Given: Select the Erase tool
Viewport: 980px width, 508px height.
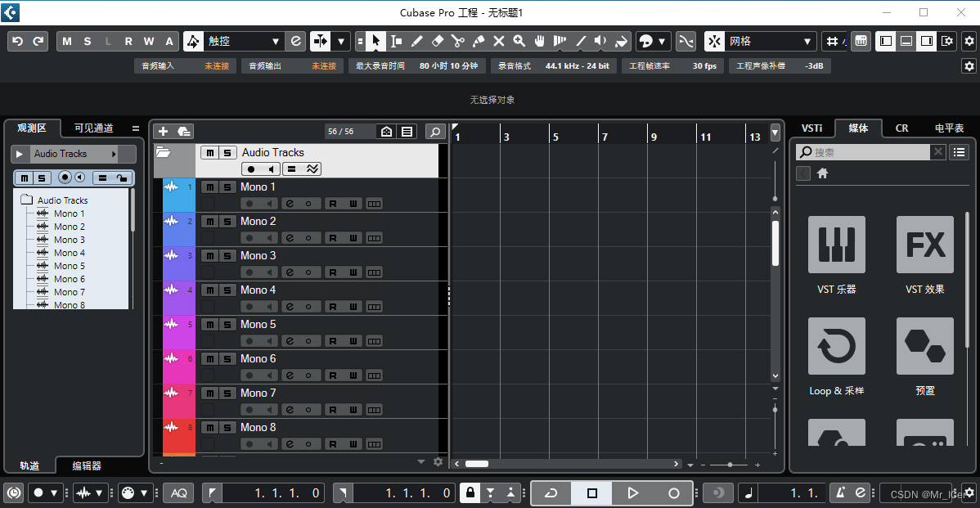Looking at the screenshot, I should (x=438, y=41).
